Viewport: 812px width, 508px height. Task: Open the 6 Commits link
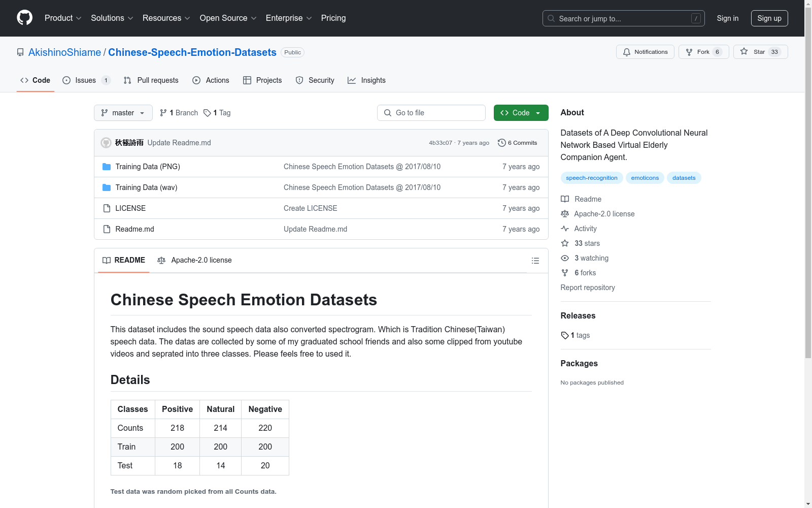pos(518,143)
